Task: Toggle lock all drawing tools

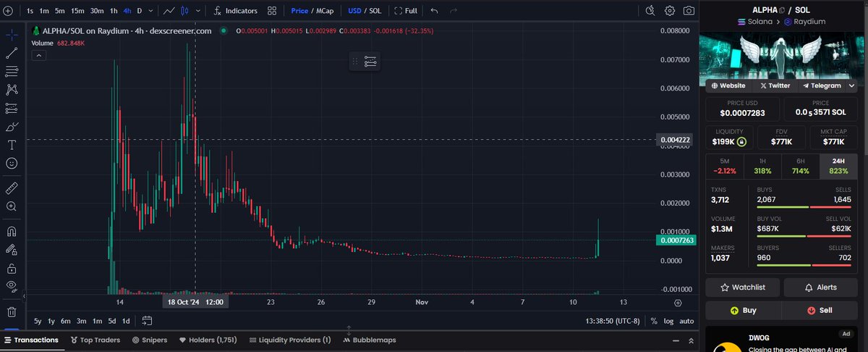Action: (x=12, y=268)
